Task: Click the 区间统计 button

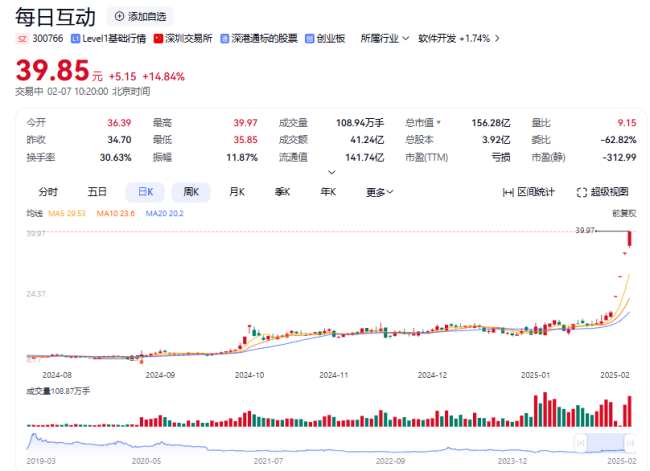Action: pos(529,192)
